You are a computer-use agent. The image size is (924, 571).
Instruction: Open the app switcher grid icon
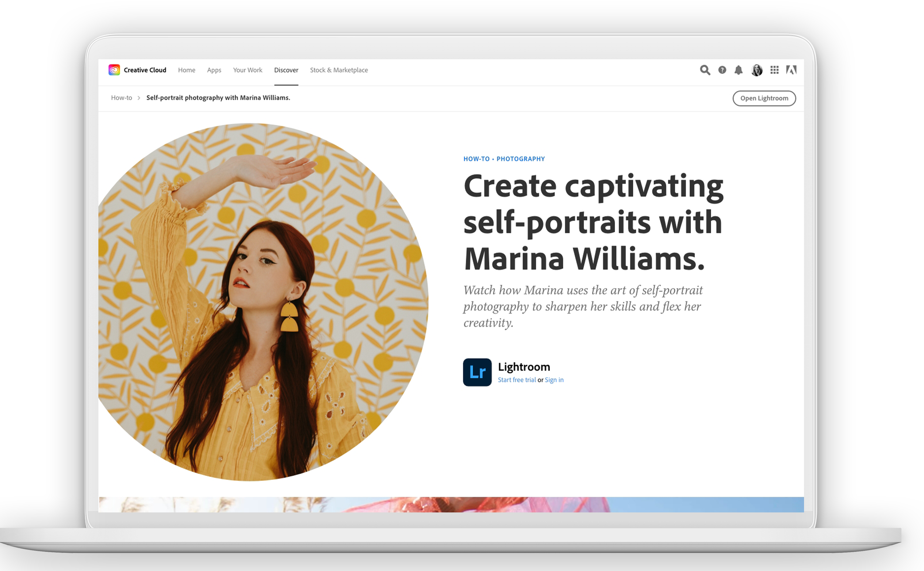(774, 70)
